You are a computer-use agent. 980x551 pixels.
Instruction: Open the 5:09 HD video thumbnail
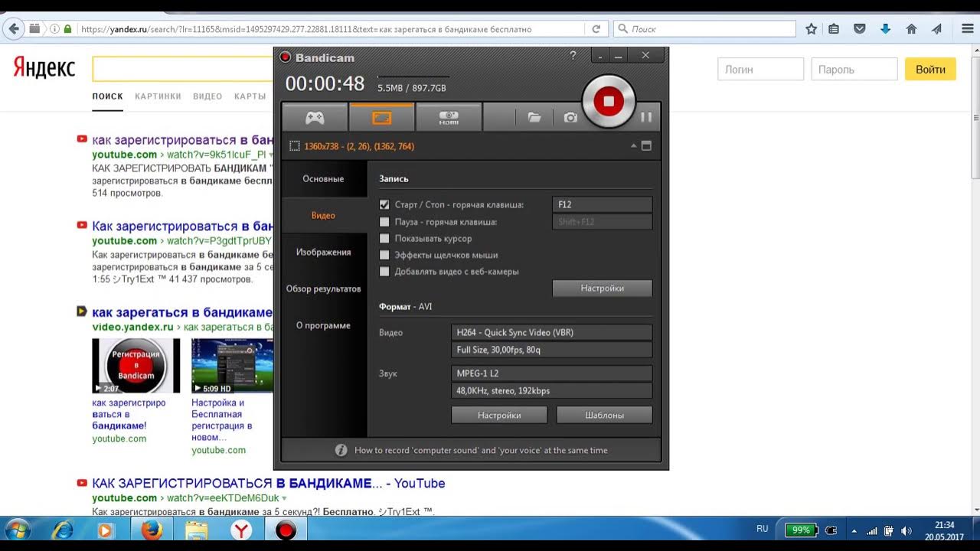(x=232, y=366)
